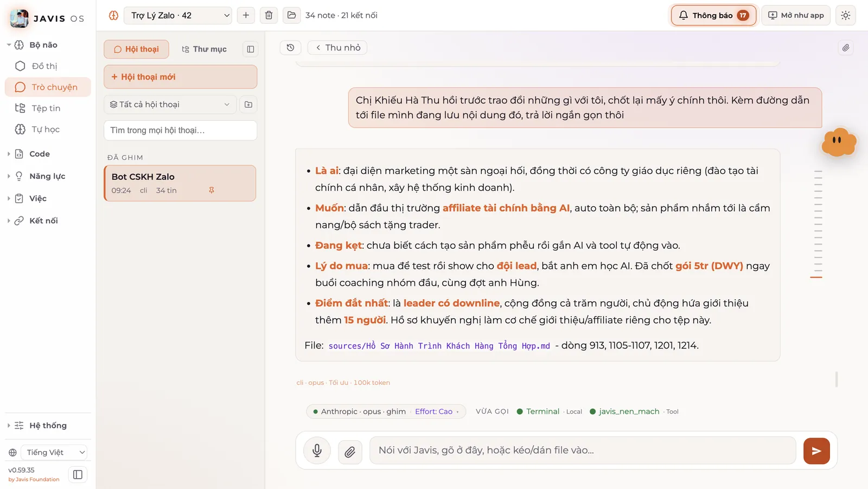Switch to the Thư mục tab
Viewport: 868px width, 489px height.
click(x=204, y=49)
